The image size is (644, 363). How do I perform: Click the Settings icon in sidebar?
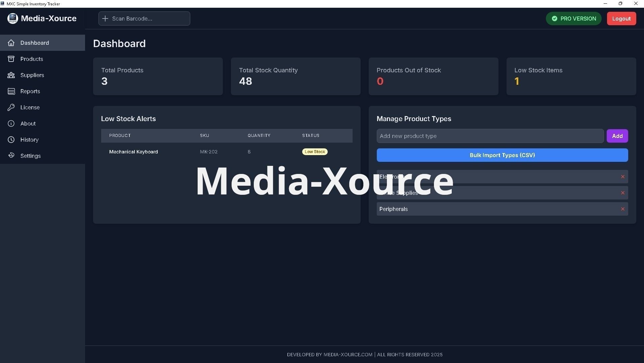coord(11,155)
